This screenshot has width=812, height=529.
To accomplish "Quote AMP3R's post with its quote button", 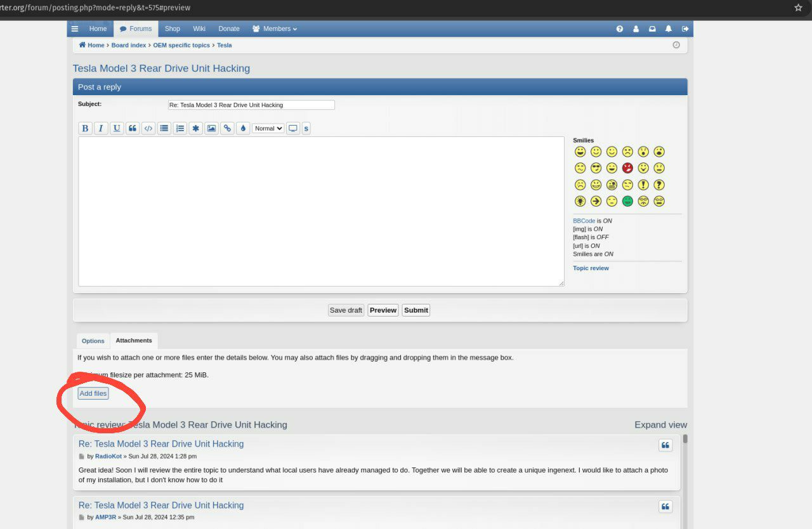I will pyautogui.click(x=665, y=506).
